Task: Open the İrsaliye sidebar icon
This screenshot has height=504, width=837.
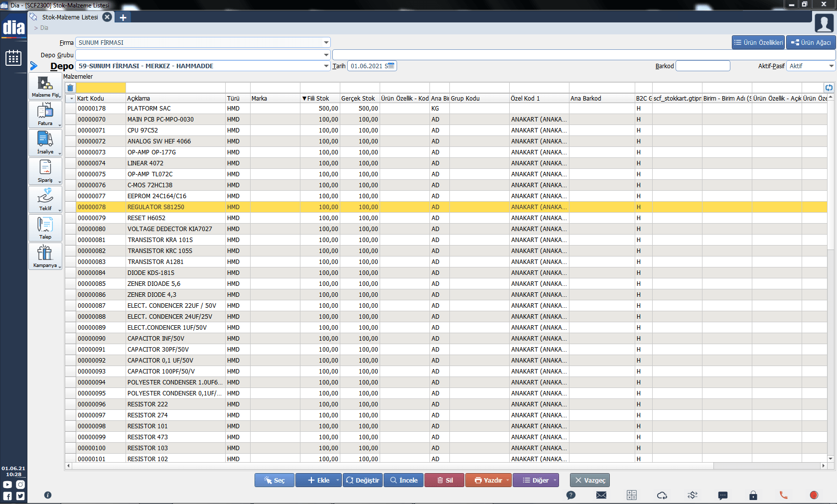Action: tap(45, 143)
